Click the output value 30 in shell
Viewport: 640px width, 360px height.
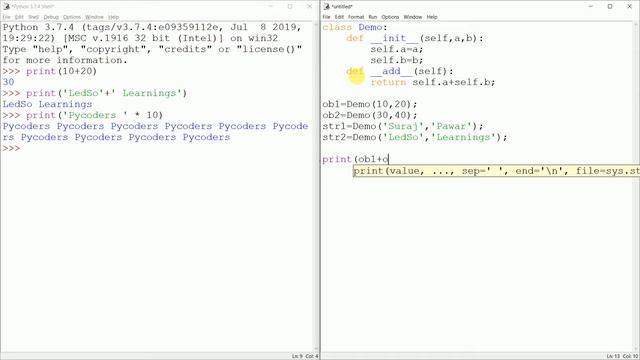click(8, 82)
